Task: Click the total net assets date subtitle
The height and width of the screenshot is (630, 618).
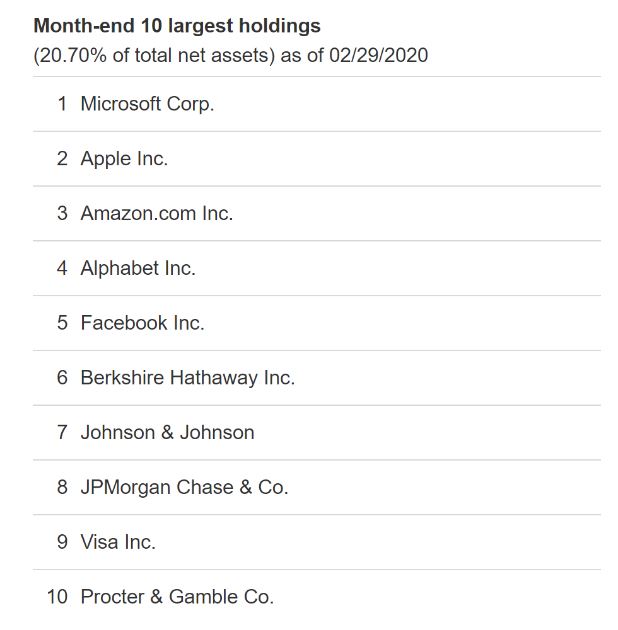Action: pos(230,55)
